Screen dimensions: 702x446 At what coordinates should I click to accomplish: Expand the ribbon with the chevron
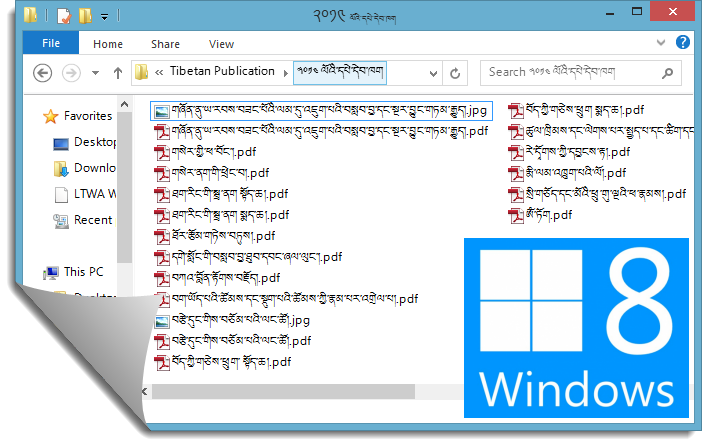point(661,43)
